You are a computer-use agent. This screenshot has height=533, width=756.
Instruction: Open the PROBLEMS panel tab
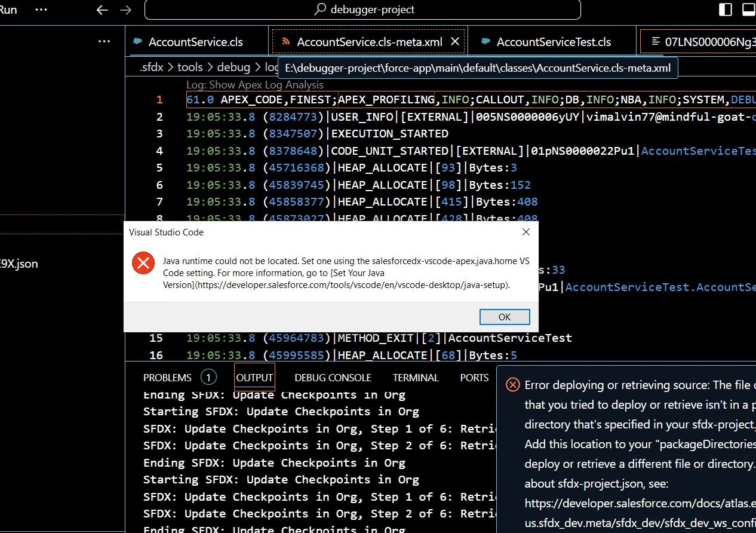(167, 378)
